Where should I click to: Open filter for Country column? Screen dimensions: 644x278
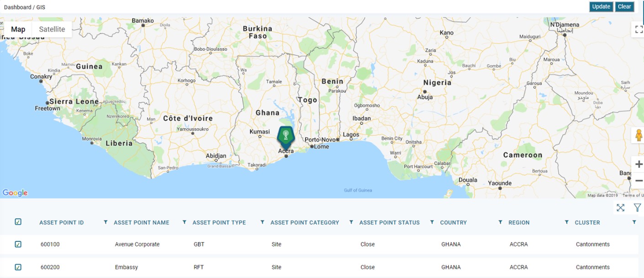click(501, 222)
